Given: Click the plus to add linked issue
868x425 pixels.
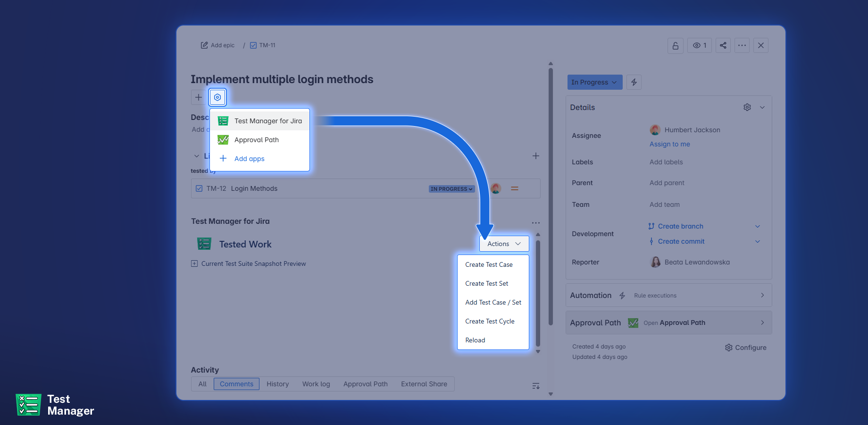Looking at the screenshot, I should [x=536, y=156].
